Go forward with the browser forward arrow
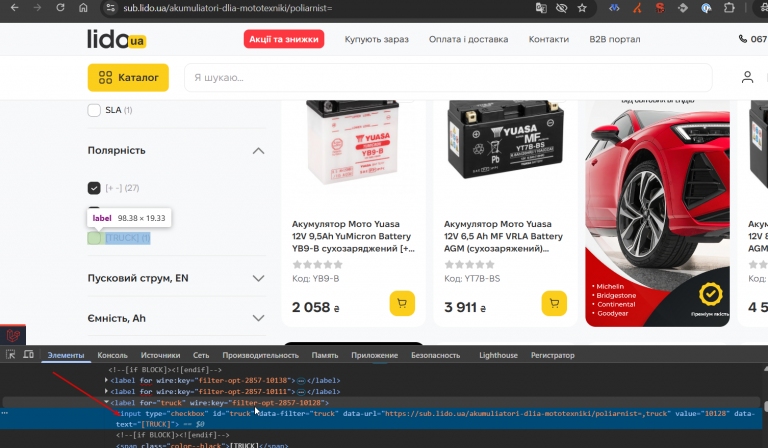 click(x=38, y=8)
